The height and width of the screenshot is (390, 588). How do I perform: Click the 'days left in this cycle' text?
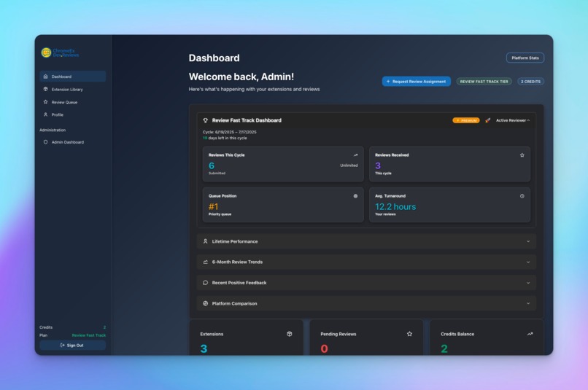(228, 138)
